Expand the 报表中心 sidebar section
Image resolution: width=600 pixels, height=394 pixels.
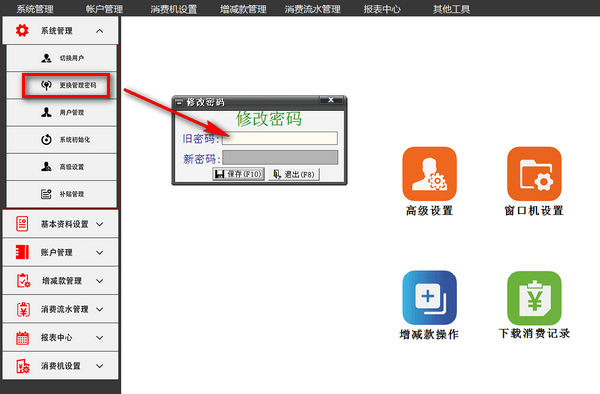click(x=60, y=337)
